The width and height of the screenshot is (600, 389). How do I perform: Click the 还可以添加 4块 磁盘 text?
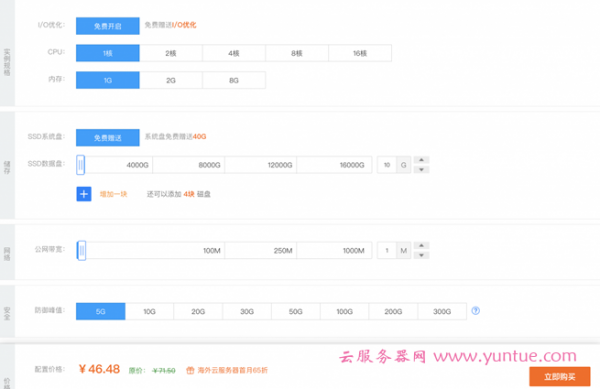click(179, 194)
